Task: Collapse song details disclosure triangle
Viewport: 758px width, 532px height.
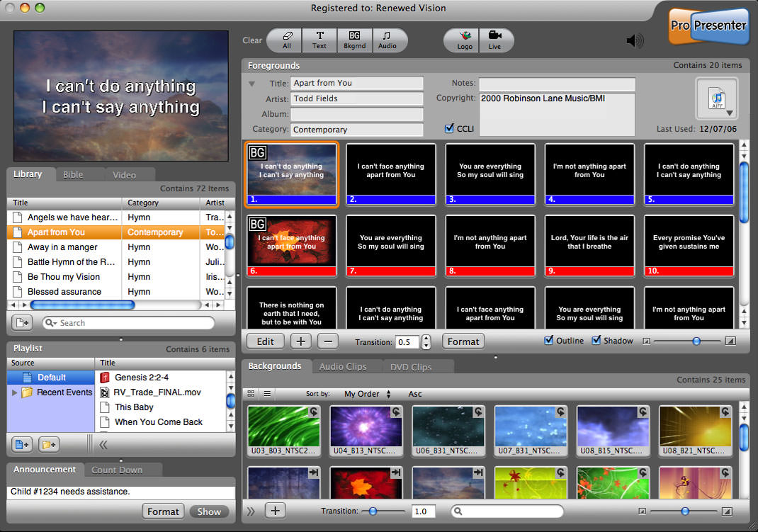Action: [252, 84]
